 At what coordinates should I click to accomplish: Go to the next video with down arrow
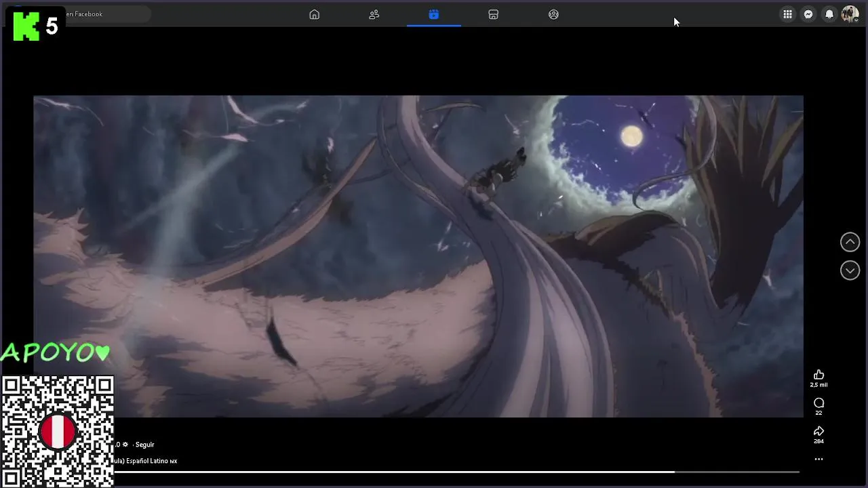[850, 270]
